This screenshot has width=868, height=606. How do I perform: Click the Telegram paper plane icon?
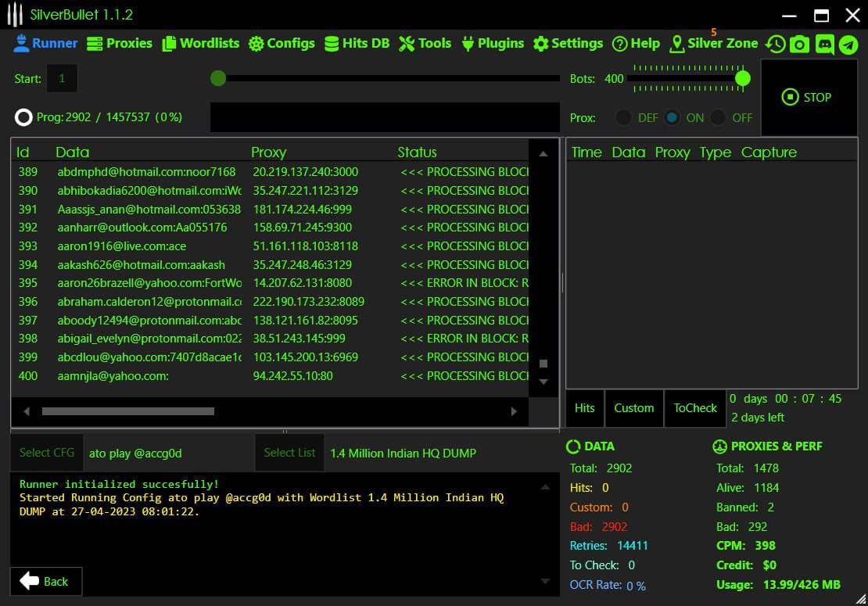(848, 45)
